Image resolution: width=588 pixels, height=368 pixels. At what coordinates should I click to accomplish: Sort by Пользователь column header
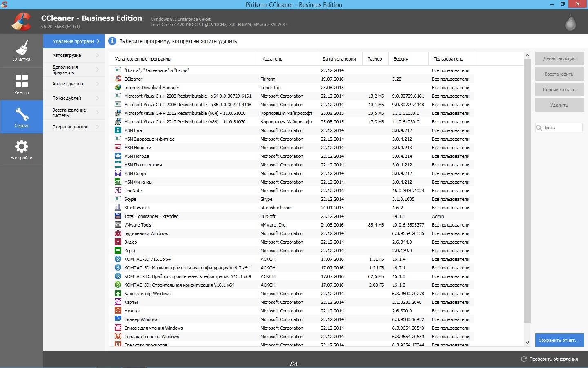click(x=451, y=59)
